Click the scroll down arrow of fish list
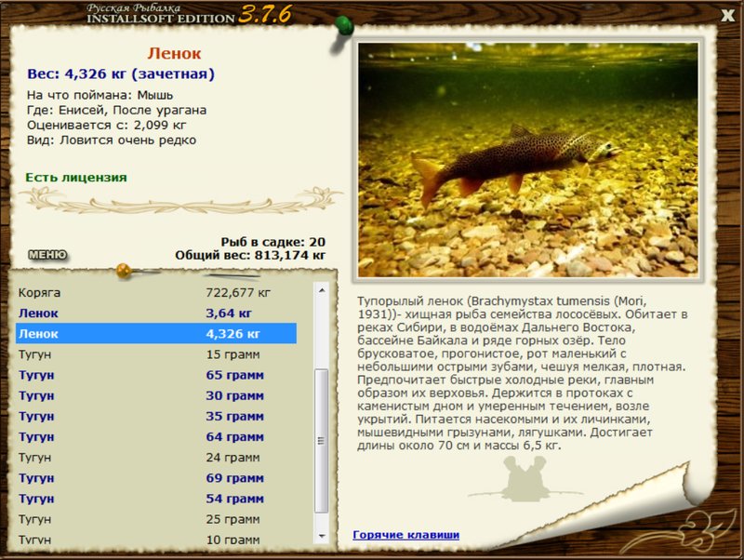The image size is (744, 560). point(322,536)
